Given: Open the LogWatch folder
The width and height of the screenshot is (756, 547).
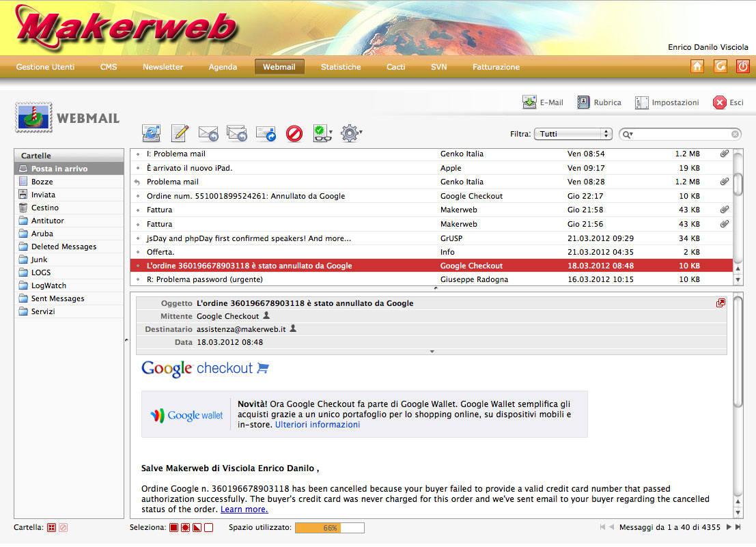Looking at the screenshot, I should tap(69, 285).
